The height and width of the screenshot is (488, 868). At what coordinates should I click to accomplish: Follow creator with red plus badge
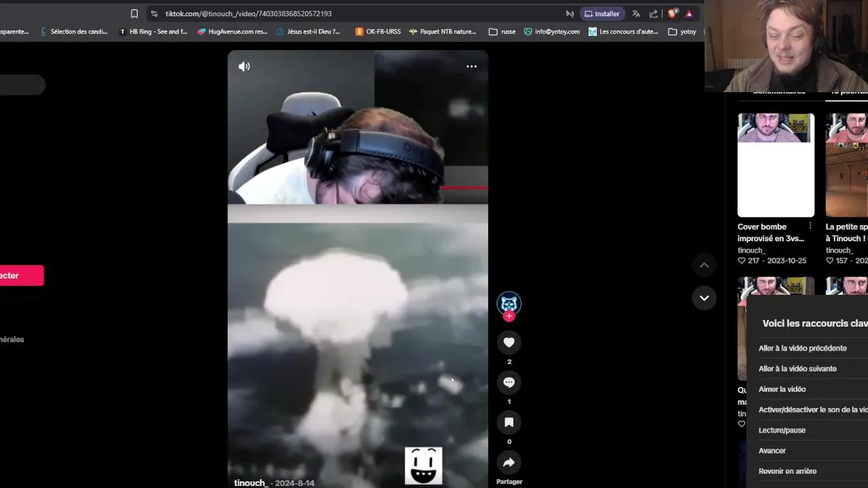(x=509, y=316)
